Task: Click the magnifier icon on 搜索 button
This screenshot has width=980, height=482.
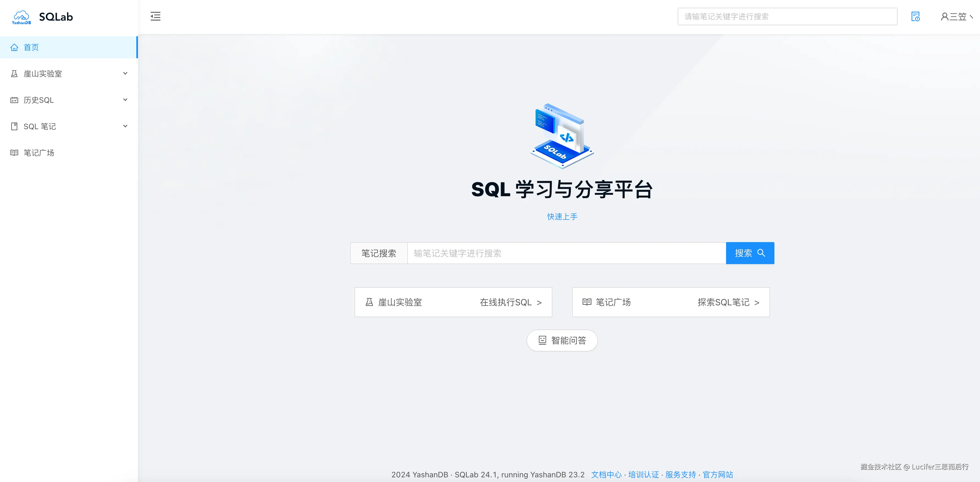Action: coord(761,253)
